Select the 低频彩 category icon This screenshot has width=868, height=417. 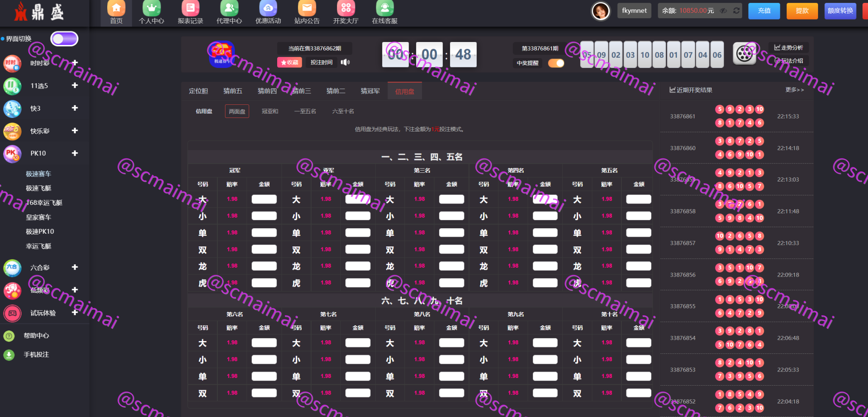(12, 291)
